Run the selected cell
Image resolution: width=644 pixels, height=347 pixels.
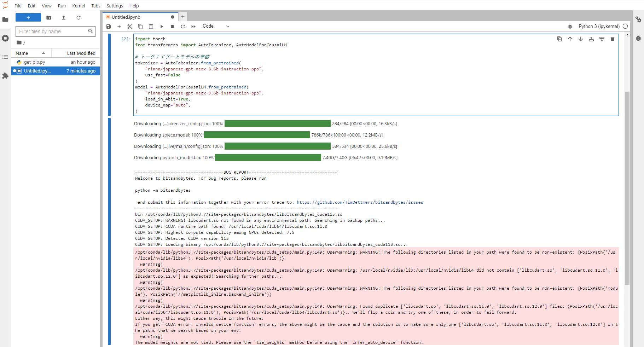(162, 27)
